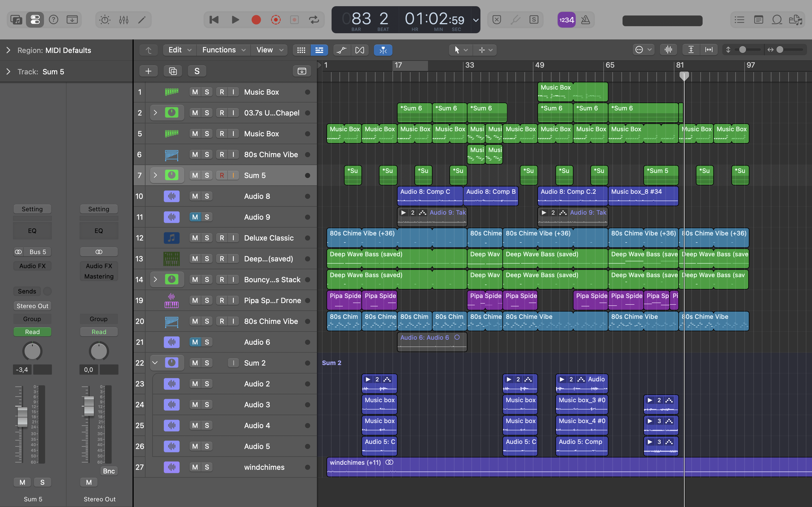Collapse the Sum 2 track stack
This screenshot has width=812, height=507.
coord(155,363)
